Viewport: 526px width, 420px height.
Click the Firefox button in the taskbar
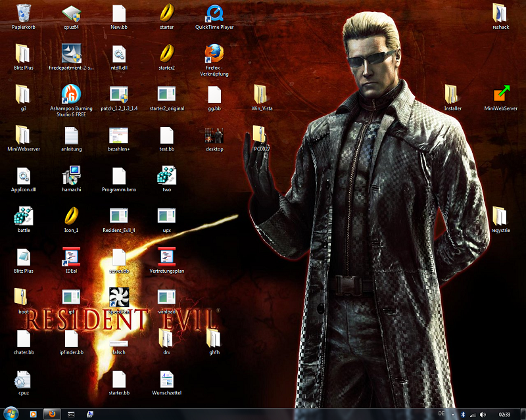click(51, 414)
